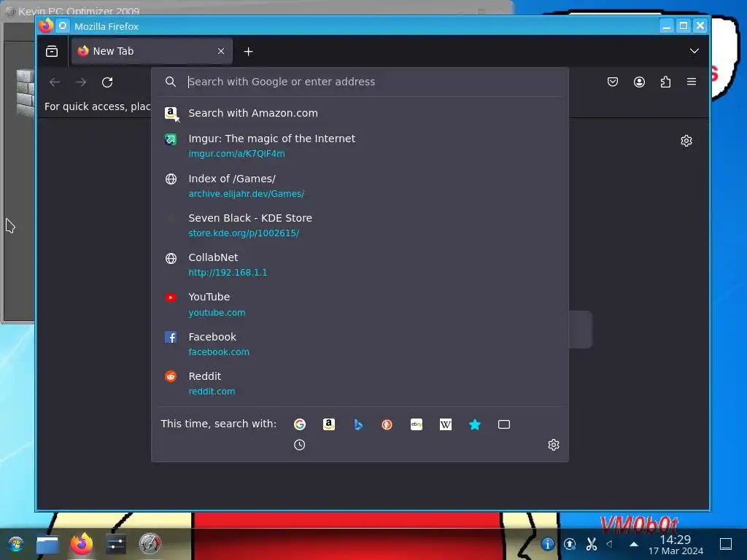This screenshot has height=560, width=747.
Task: Click store.kde.org/p/1002615/ URL
Action: point(244,233)
